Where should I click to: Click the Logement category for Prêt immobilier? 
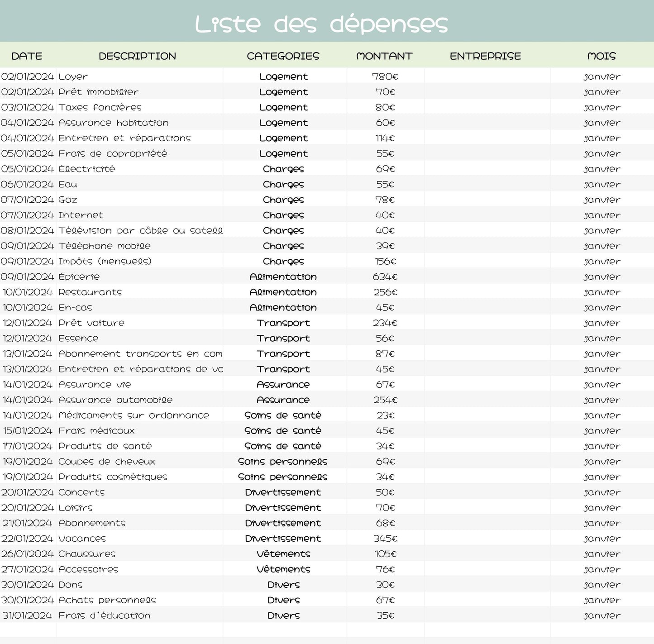point(283,91)
